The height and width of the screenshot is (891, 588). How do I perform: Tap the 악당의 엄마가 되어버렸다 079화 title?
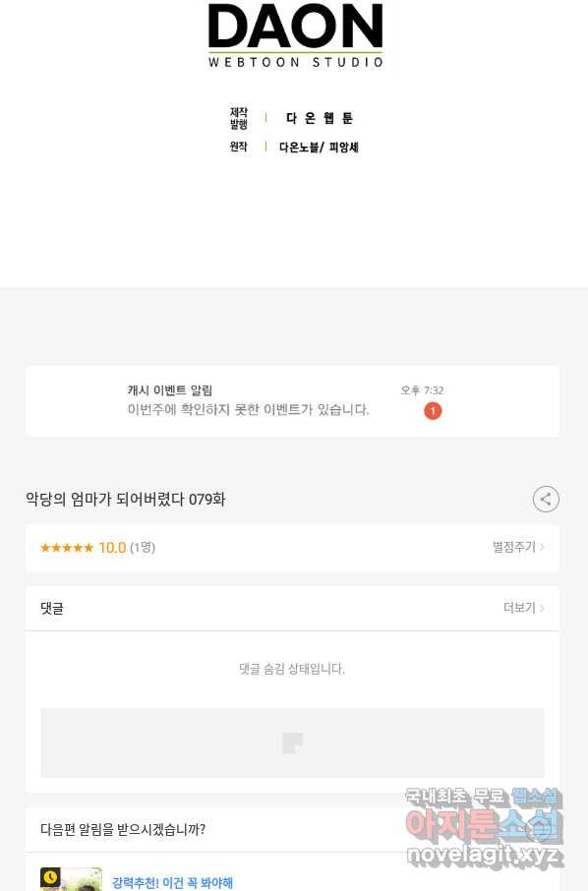click(126, 500)
